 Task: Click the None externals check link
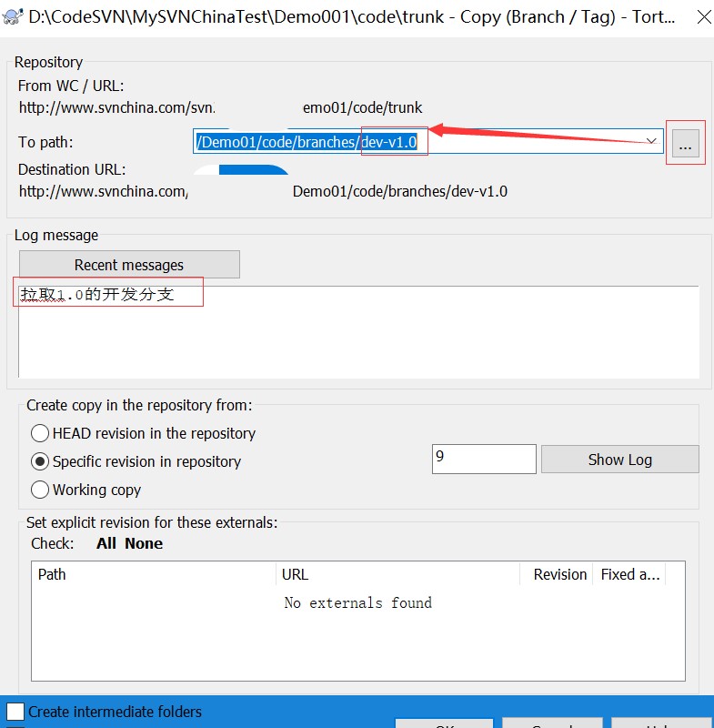click(x=144, y=543)
